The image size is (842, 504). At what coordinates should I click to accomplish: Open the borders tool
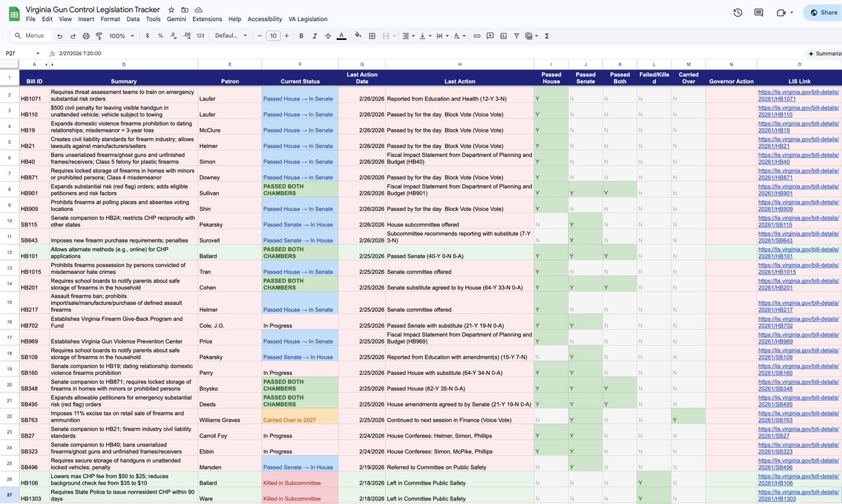(372, 36)
